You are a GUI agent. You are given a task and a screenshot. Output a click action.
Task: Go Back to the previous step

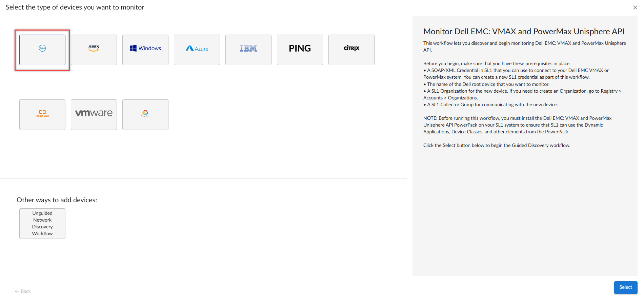(x=23, y=291)
